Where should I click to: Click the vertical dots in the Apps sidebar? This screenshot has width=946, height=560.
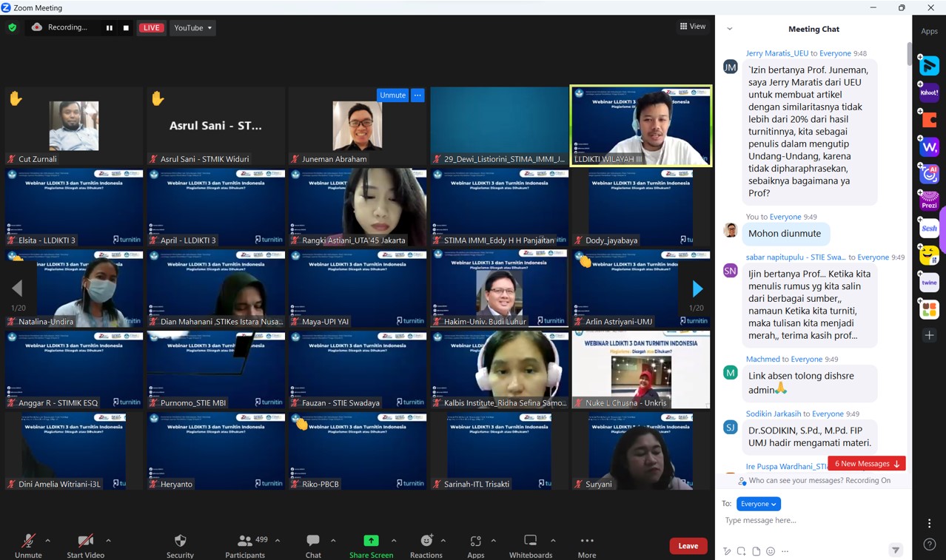click(929, 524)
